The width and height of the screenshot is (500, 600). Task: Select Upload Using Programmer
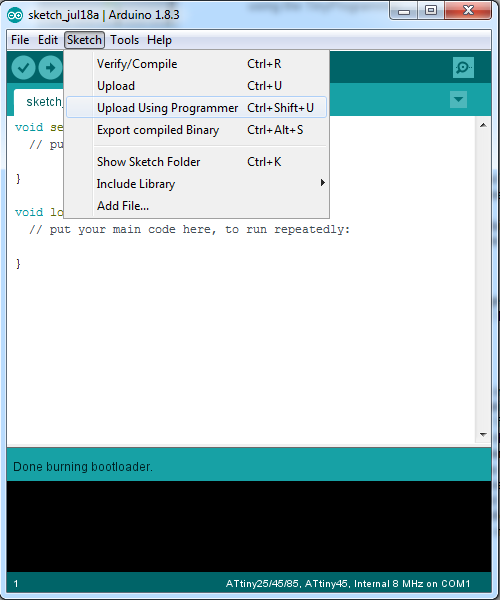[x=196, y=108]
